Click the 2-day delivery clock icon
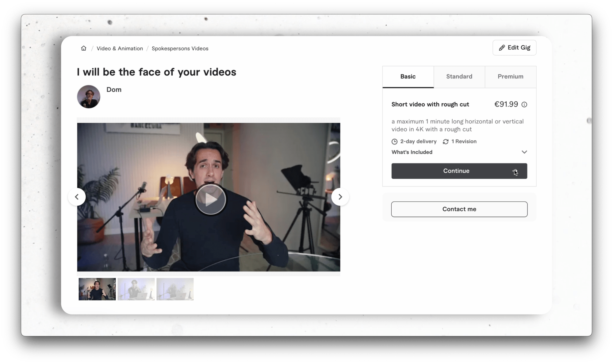The width and height of the screenshot is (613, 364). (394, 142)
